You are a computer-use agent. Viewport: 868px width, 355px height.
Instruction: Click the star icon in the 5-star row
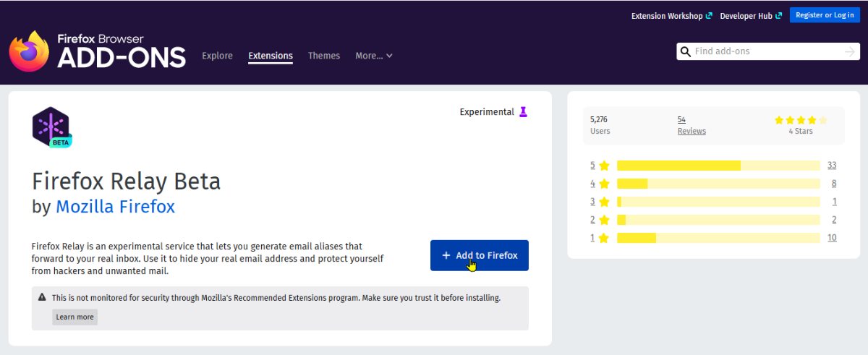[x=604, y=166]
